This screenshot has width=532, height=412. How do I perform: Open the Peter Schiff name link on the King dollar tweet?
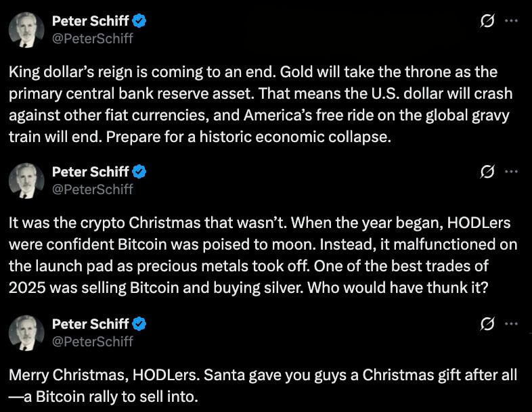tap(99, 21)
